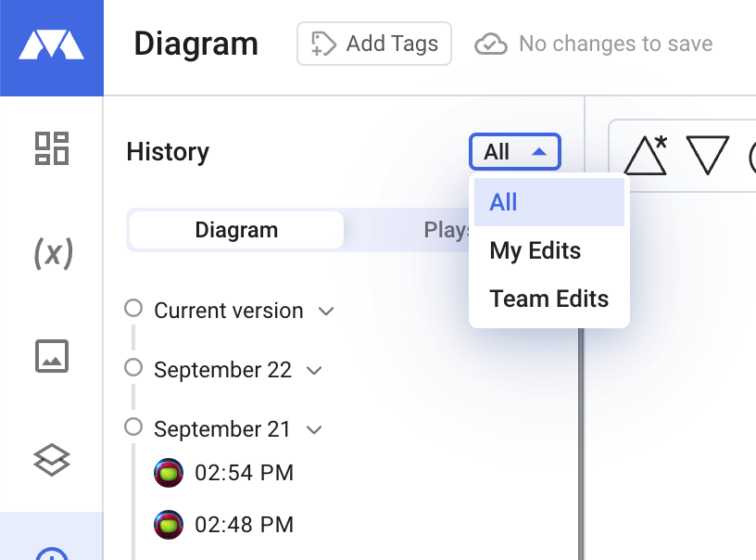Select the September 22 timeline circle

click(133, 367)
